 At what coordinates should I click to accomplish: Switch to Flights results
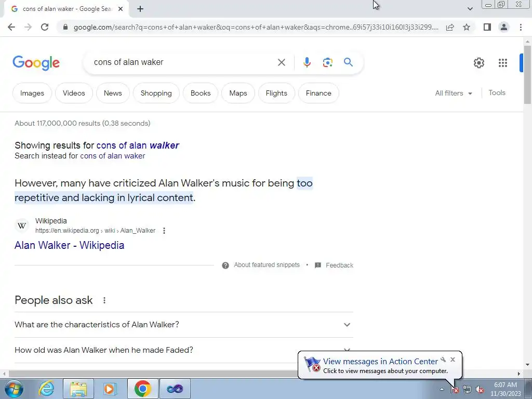click(276, 93)
